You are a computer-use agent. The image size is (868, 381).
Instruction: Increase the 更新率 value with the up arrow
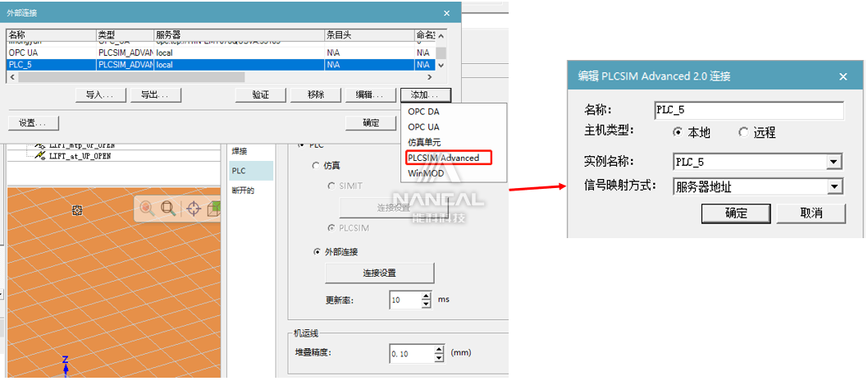click(x=427, y=296)
